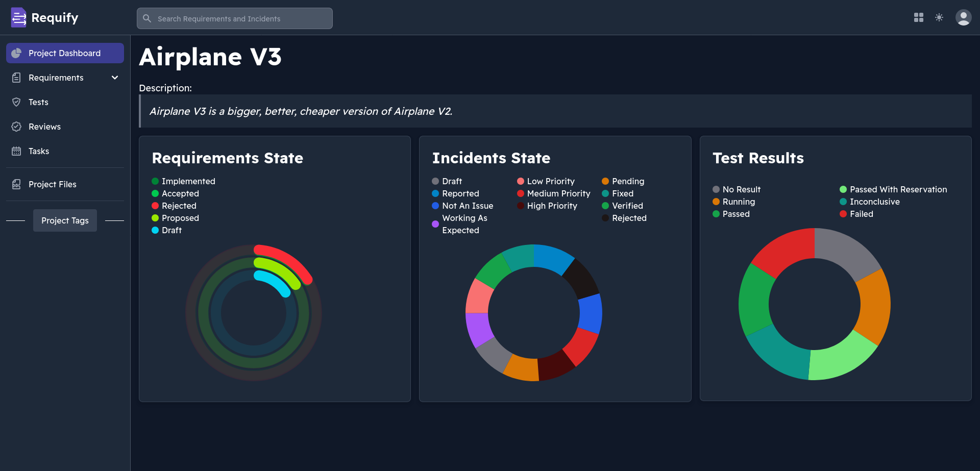Focus the Search Requirements and Incidents field
The width and height of the screenshot is (980, 471).
(235, 19)
